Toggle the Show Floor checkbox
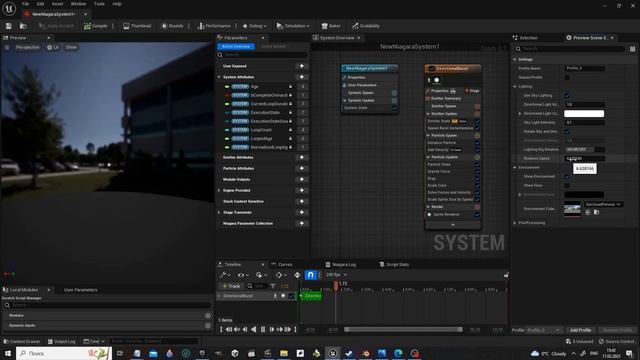Screen dimensions: 640x360 click(567, 186)
